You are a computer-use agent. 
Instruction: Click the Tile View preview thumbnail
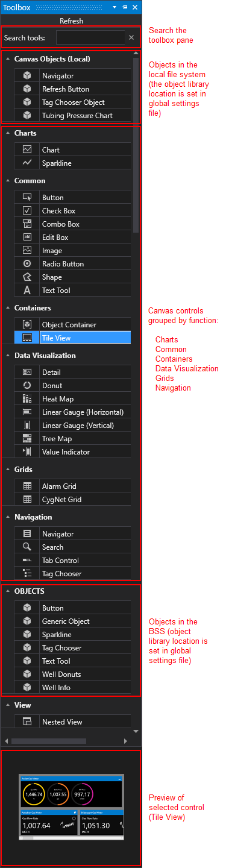pyautogui.click(x=71, y=808)
